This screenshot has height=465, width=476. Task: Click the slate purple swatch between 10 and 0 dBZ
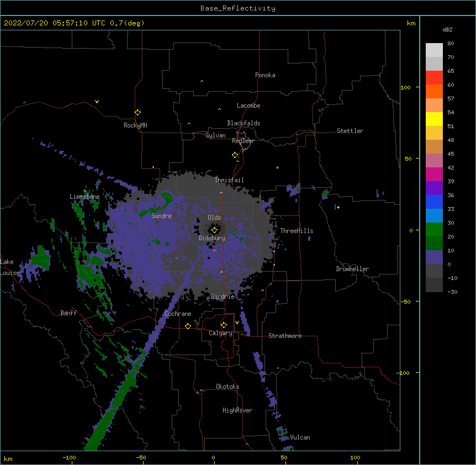tap(434, 257)
